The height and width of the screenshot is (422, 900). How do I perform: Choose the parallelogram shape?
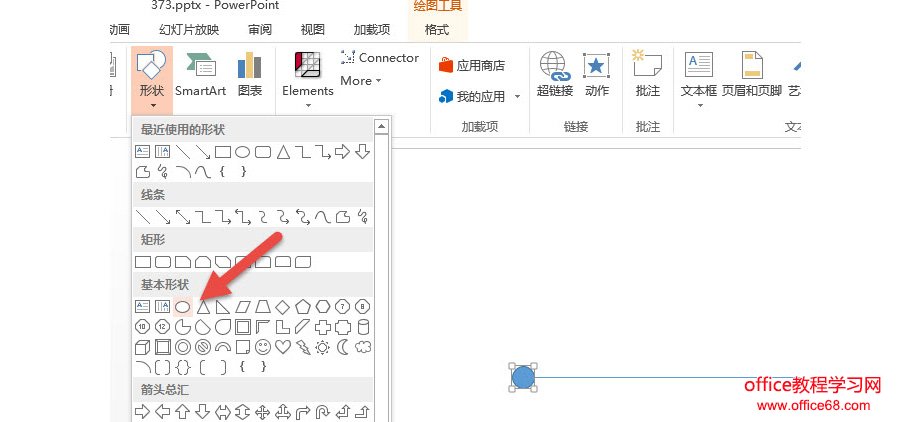pos(243,307)
